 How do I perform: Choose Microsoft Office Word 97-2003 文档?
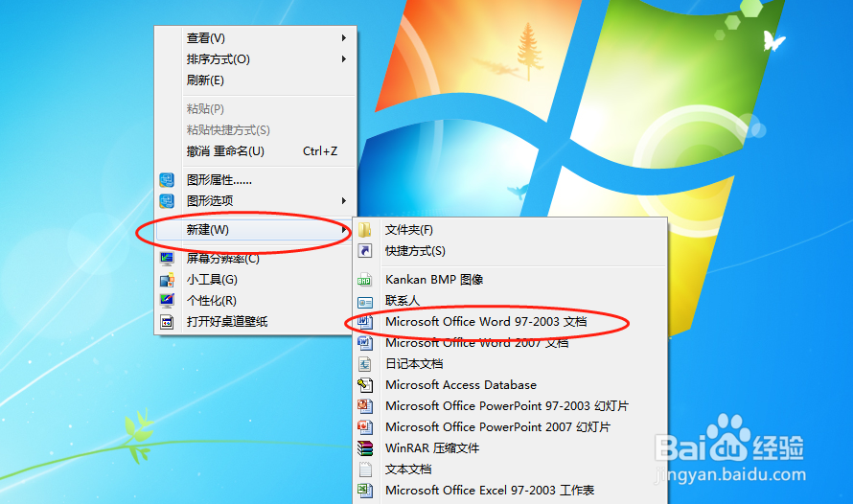(510, 322)
